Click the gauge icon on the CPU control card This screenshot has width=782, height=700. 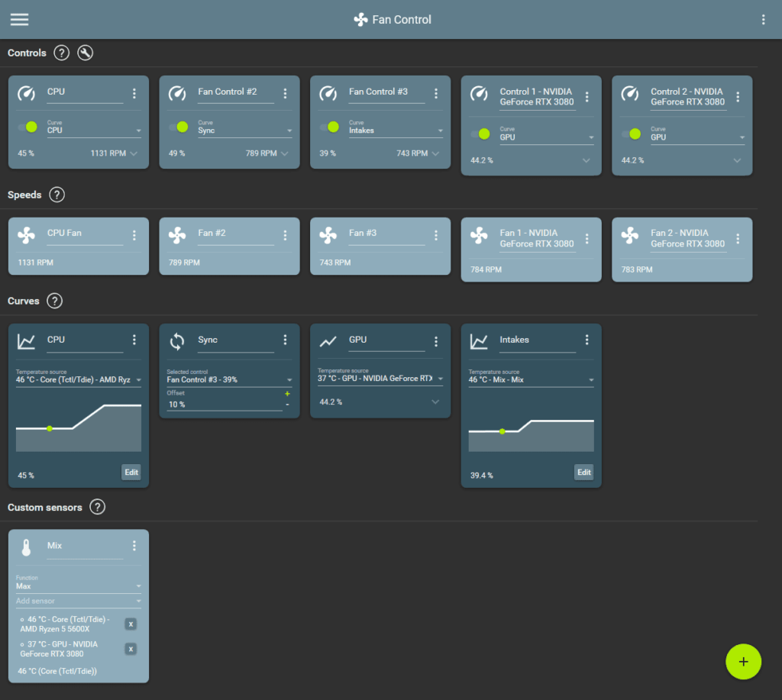pos(25,92)
